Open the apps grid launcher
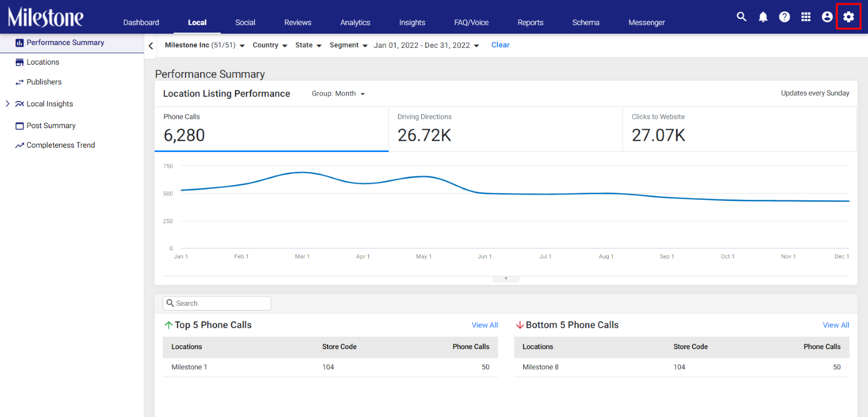868x417 pixels. pos(806,17)
